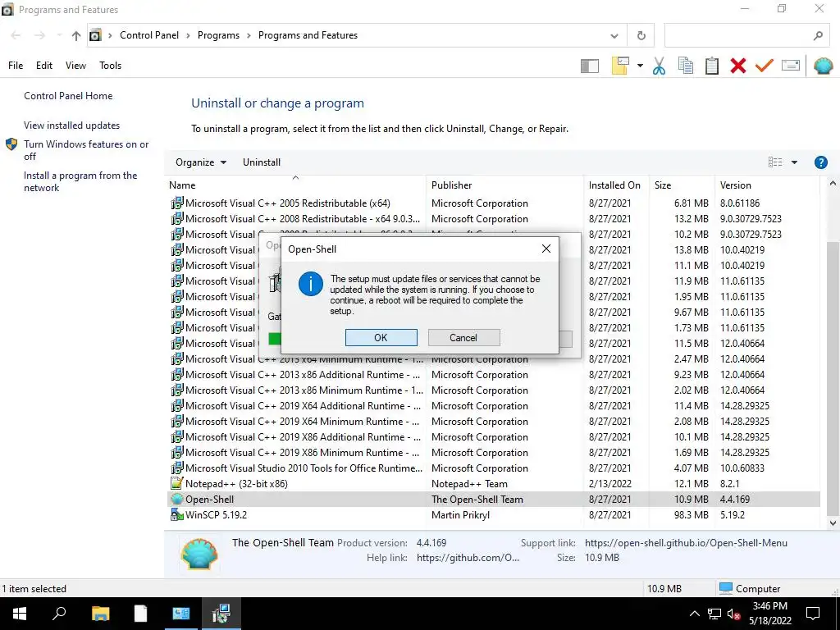Select the WinSCP 5.19.2 row
This screenshot has height=630, width=840.
[x=493, y=515]
